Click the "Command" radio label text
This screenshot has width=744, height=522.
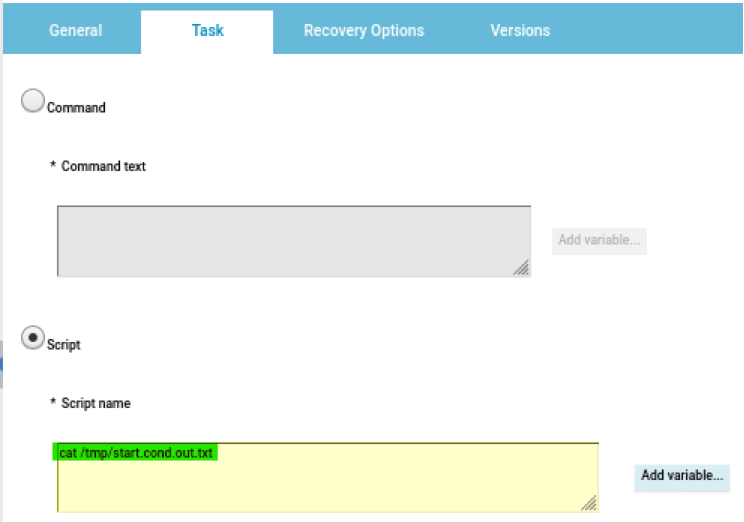pyautogui.click(x=76, y=107)
